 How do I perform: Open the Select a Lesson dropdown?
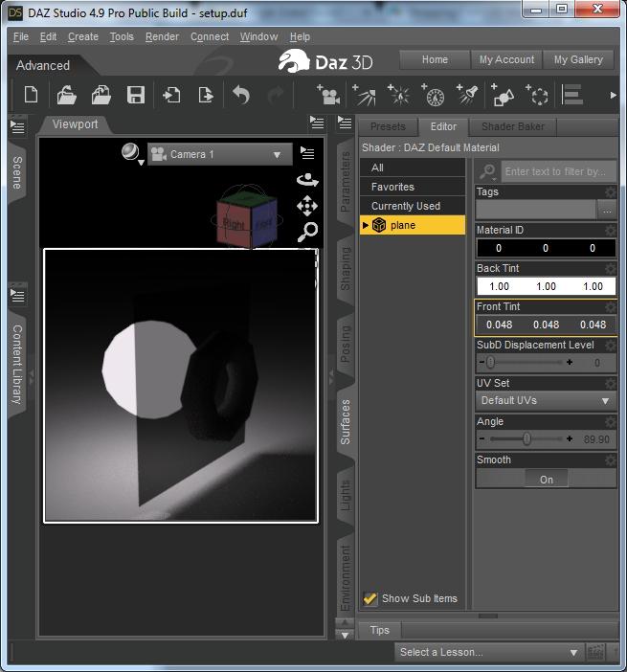tap(489, 652)
